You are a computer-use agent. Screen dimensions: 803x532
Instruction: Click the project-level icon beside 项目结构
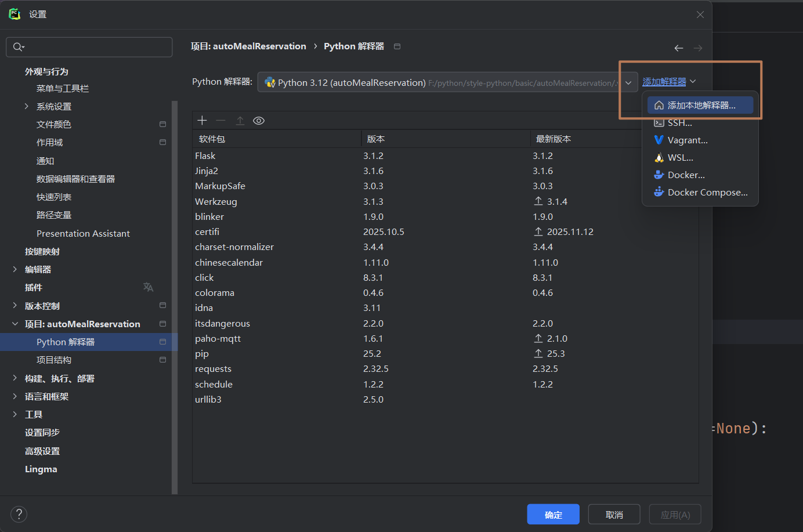click(x=162, y=360)
